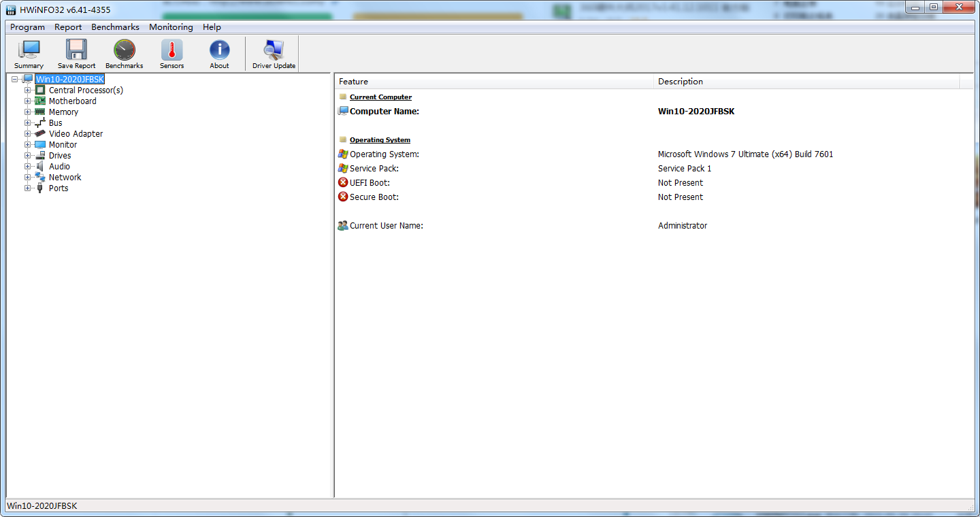
Task: Open the Benchmarks menu
Action: (x=115, y=27)
